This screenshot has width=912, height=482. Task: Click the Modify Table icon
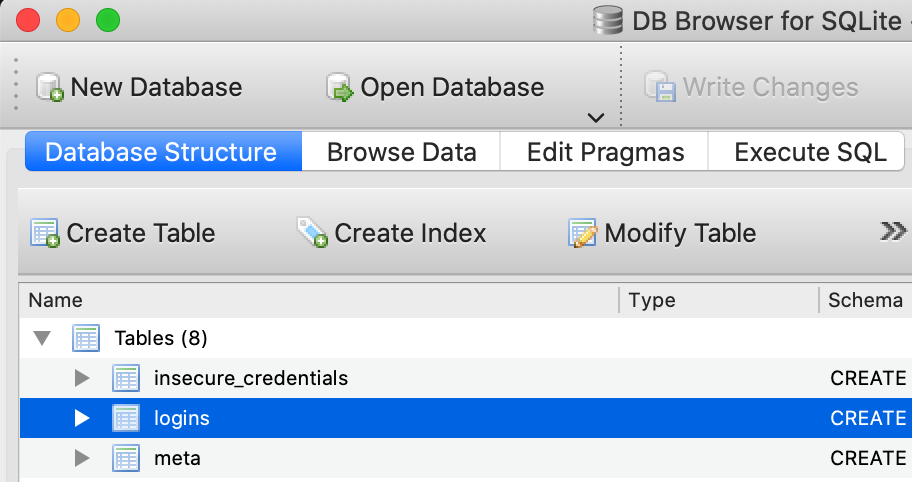click(583, 233)
